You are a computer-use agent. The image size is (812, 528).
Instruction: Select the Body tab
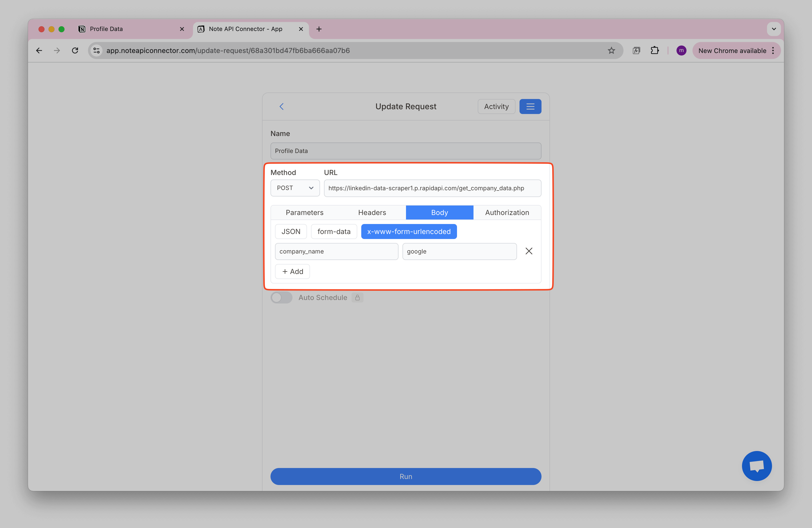(439, 212)
